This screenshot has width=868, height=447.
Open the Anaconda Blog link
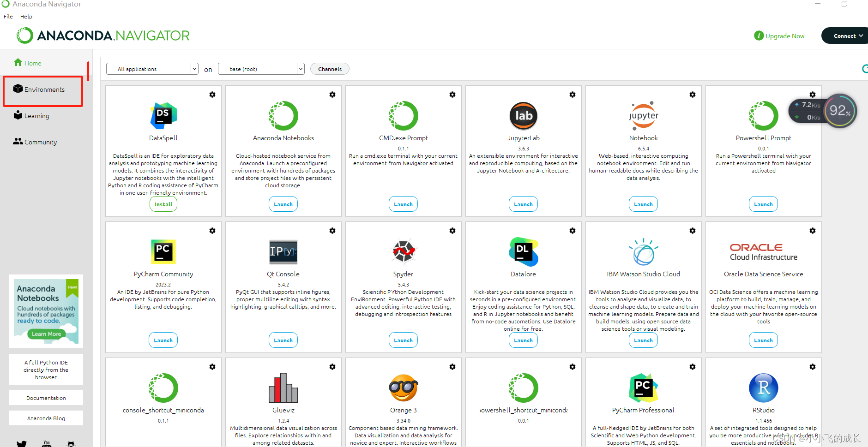coord(46,418)
